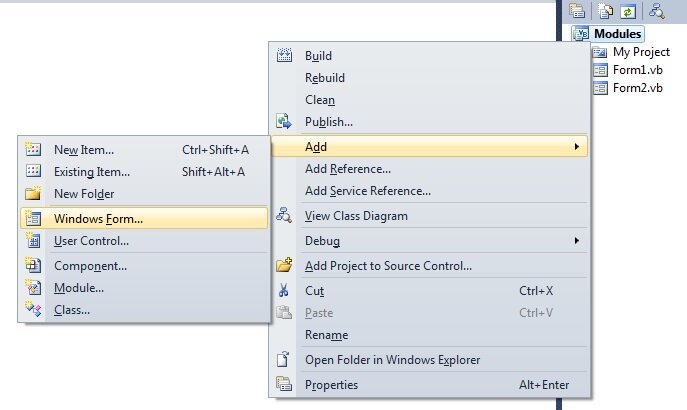
Task: Click the Properties icon in Solution Explorer toolbar
Action: [577, 10]
